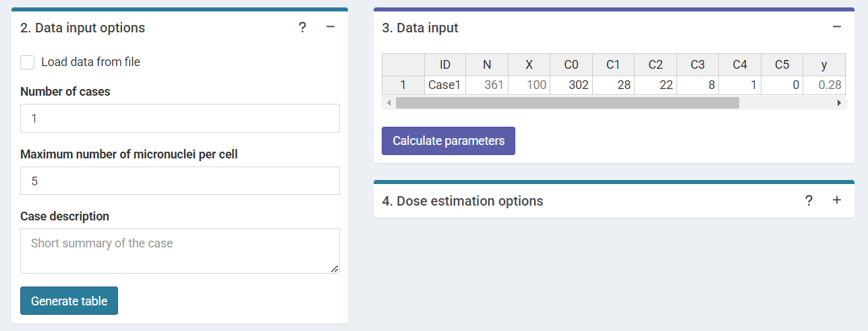Select the C4 cell with value 1
This screenshot has height=331, width=868.
[x=740, y=85]
